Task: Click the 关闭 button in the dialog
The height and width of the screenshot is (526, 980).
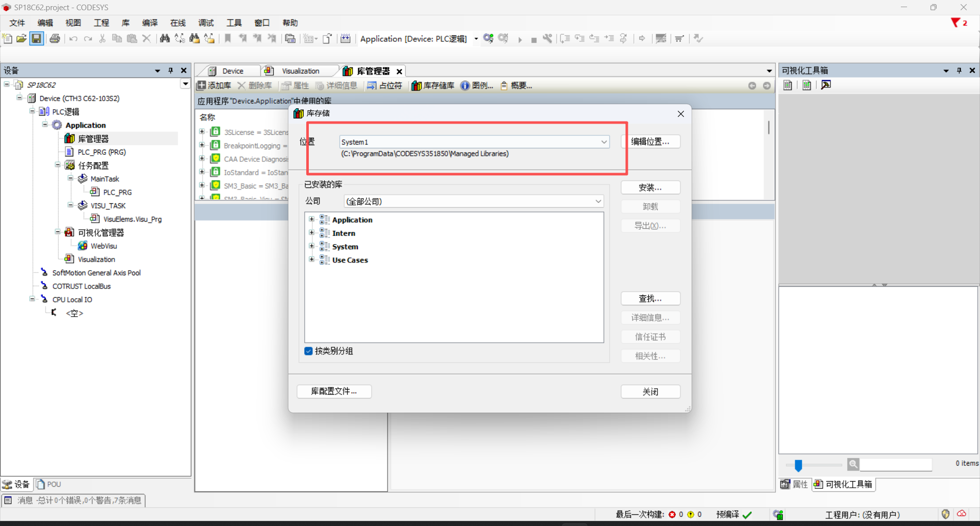Action: (650, 391)
